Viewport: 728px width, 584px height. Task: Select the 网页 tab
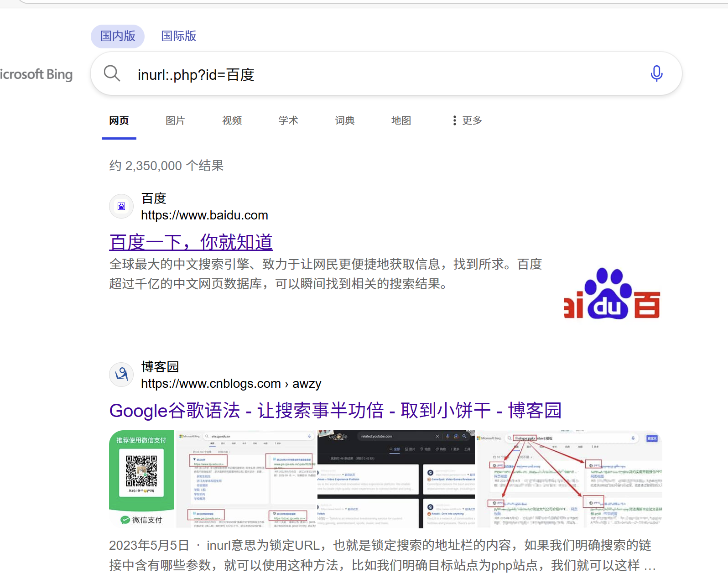[x=119, y=120]
